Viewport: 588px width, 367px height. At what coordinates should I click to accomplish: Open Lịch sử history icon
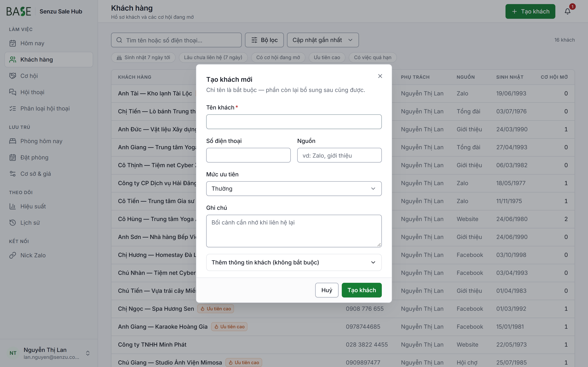coord(13,223)
